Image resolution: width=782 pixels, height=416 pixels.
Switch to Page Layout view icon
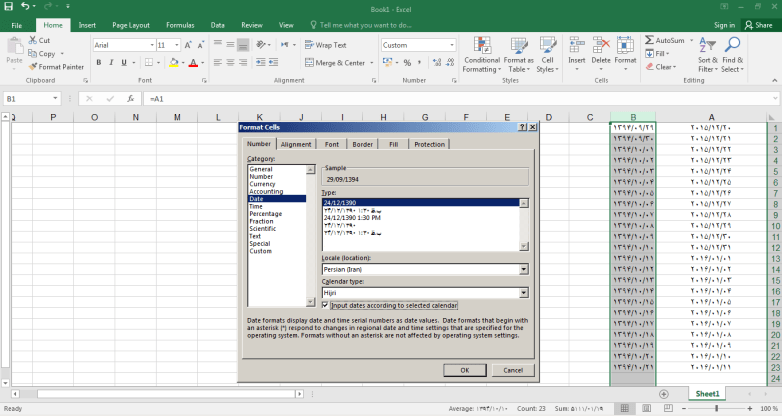(646, 409)
